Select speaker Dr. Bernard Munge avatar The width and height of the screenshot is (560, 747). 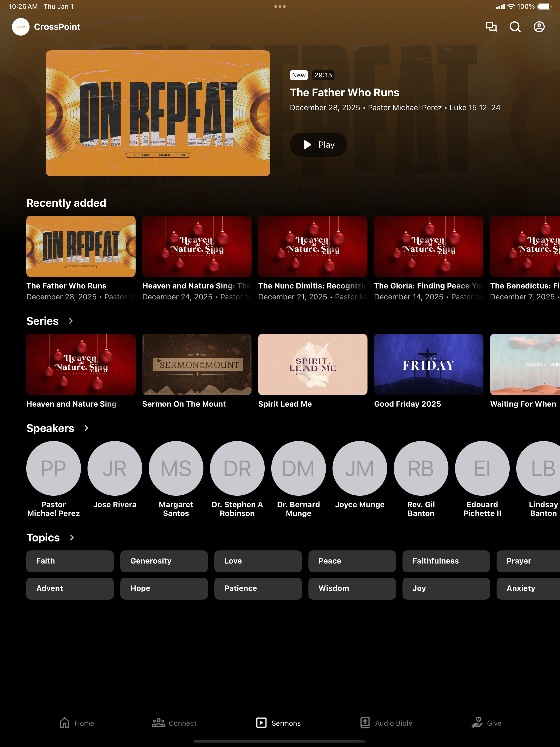(x=299, y=468)
